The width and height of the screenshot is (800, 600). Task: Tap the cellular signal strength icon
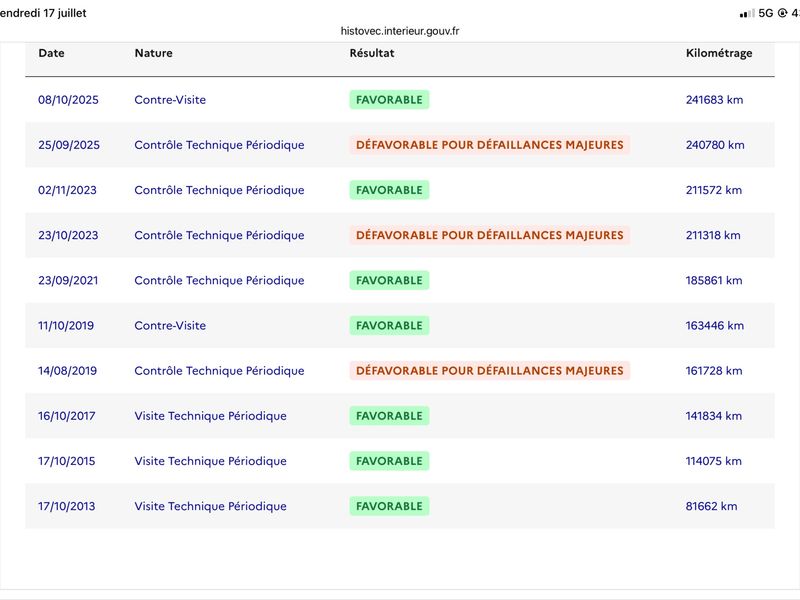(747, 14)
